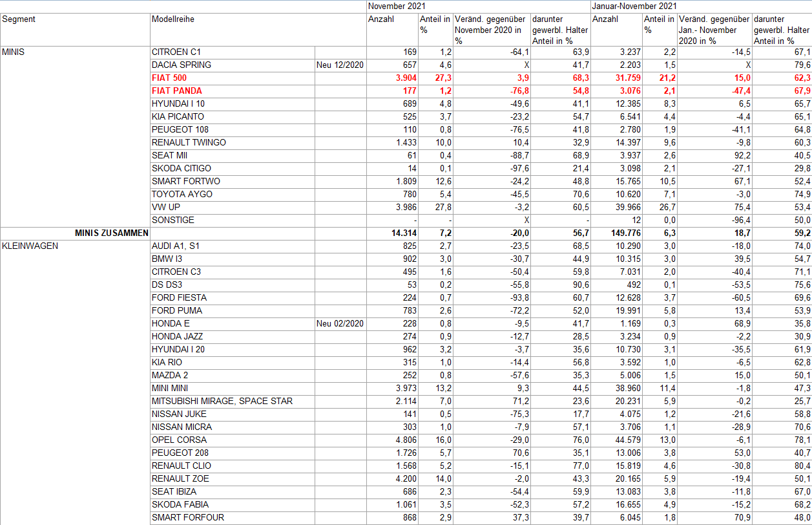This screenshot has width=812, height=525.
Task: Select the Segment column header
Action: click(19, 19)
